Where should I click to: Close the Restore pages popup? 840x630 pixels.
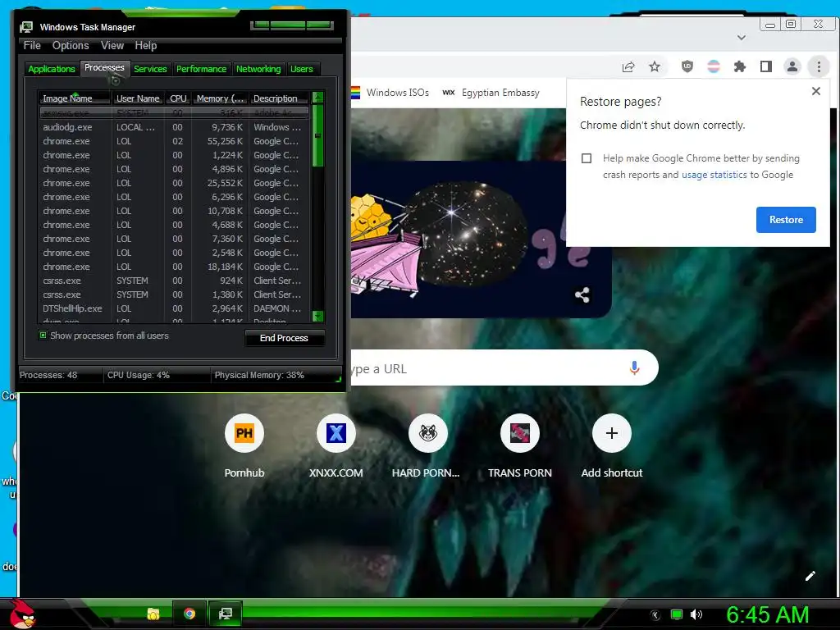click(x=816, y=91)
